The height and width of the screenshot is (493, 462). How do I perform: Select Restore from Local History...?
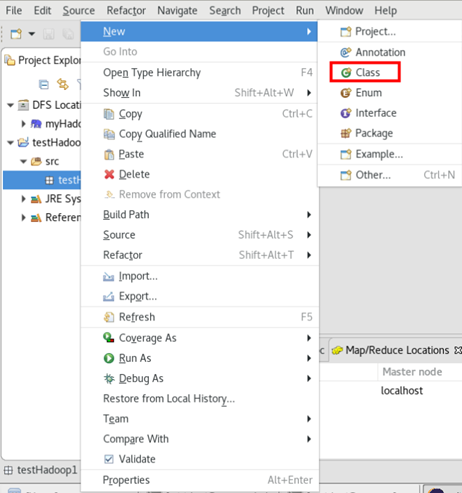click(199, 399)
